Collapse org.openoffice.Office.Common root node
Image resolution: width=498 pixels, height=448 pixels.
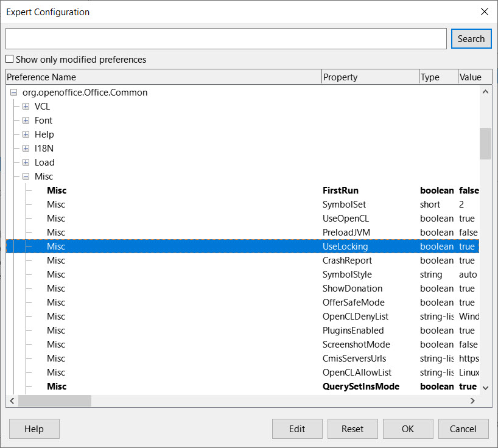13,93
